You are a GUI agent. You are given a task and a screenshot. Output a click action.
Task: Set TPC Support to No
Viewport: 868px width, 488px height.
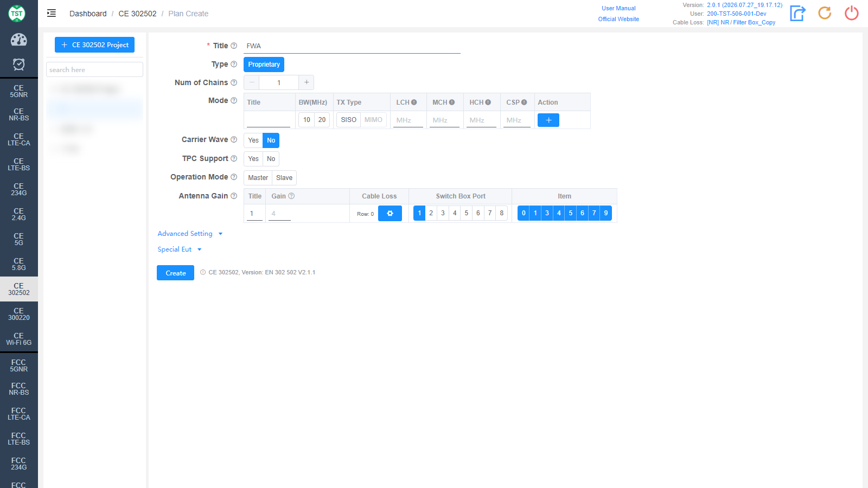point(271,159)
